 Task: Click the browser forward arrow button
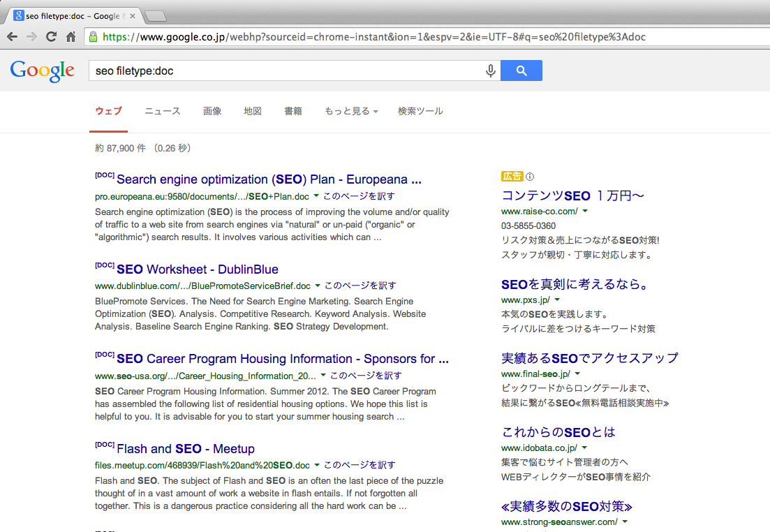click(x=31, y=37)
